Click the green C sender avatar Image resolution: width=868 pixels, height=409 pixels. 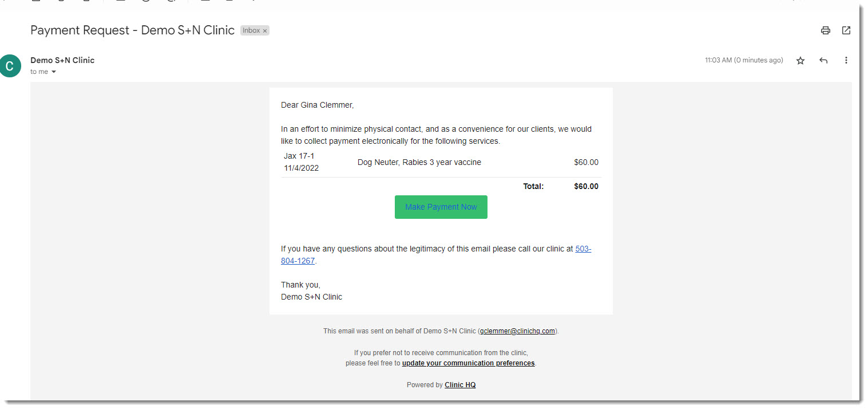click(x=10, y=66)
